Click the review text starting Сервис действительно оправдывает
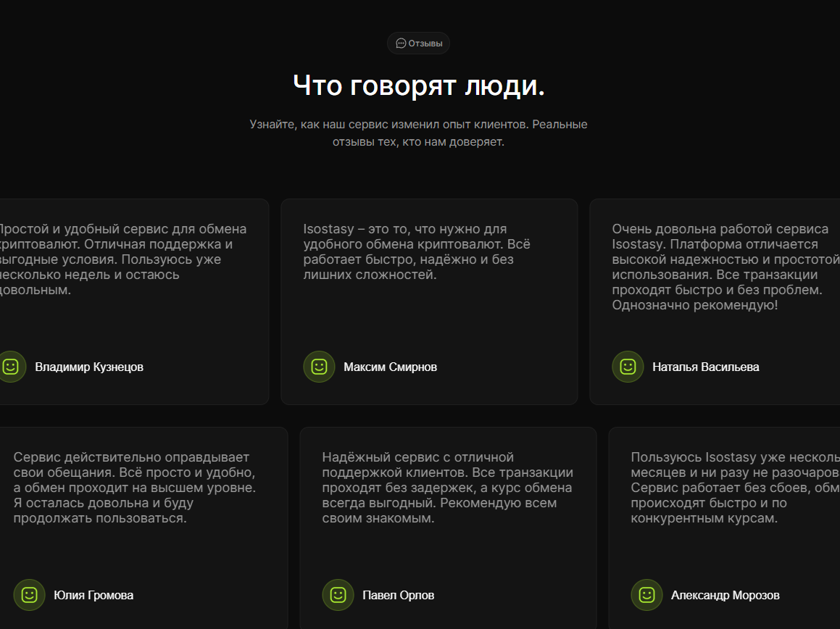Viewport: 840px width, 629px height. click(135, 488)
